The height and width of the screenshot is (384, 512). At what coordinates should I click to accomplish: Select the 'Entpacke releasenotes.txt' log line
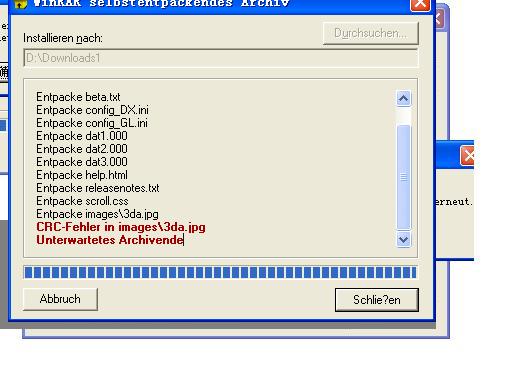[98, 188]
